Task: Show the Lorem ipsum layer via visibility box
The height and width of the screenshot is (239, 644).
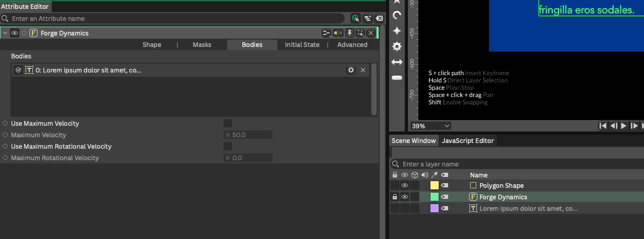Action: (404, 209)
